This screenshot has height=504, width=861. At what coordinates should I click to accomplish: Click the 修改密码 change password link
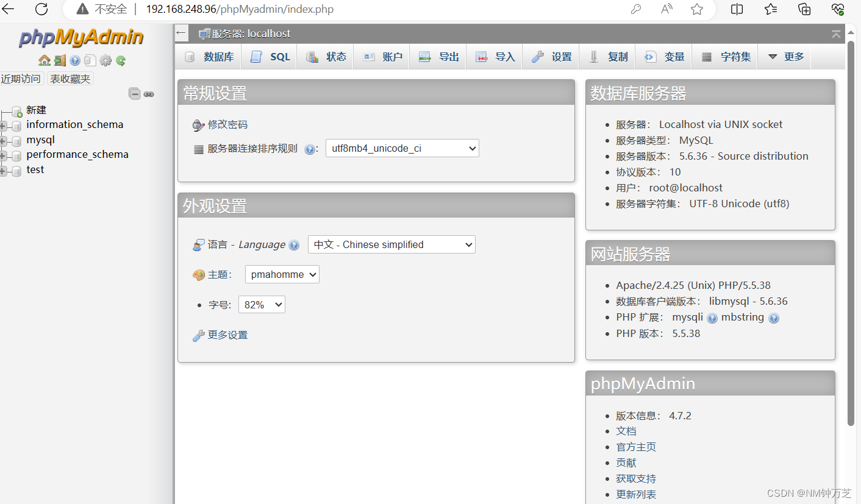[x=227, y=124]
